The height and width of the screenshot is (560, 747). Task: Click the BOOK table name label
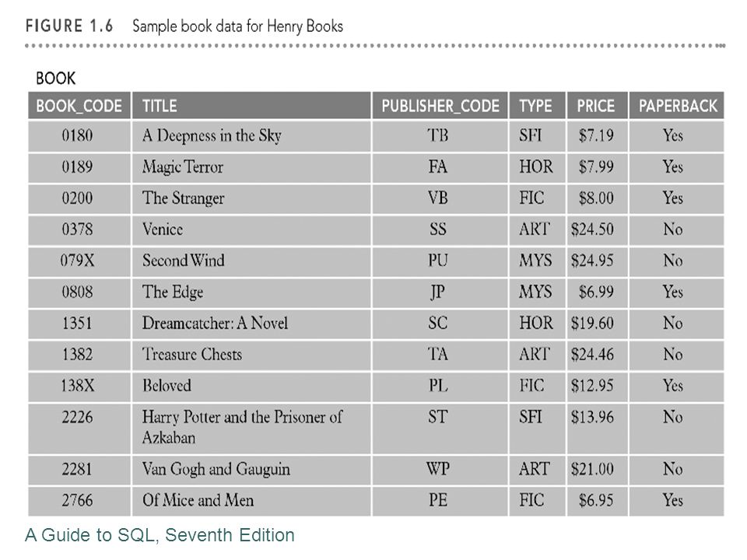tap(56, 79)
